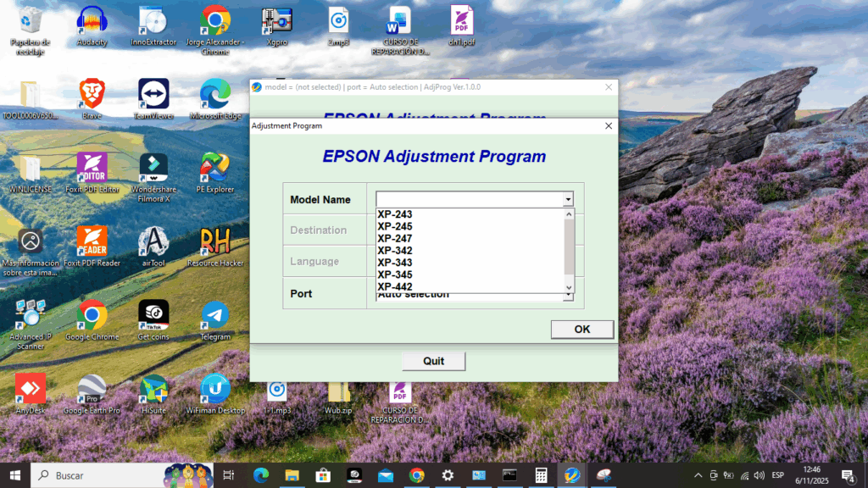The height and width of the screenshot is (488, 868).
Task: Expand the Port dropdown arrow
Action: click(569, 297)
